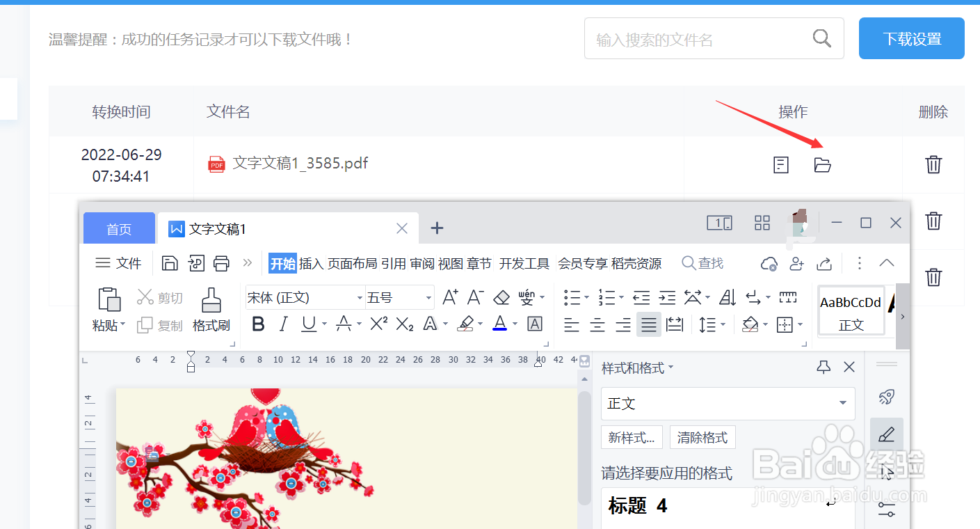Image resolution: width=980 pixels, height=529 pixels.
Task: Switch to the 页面布局 ribbon tab
Action: pos(353,263)
